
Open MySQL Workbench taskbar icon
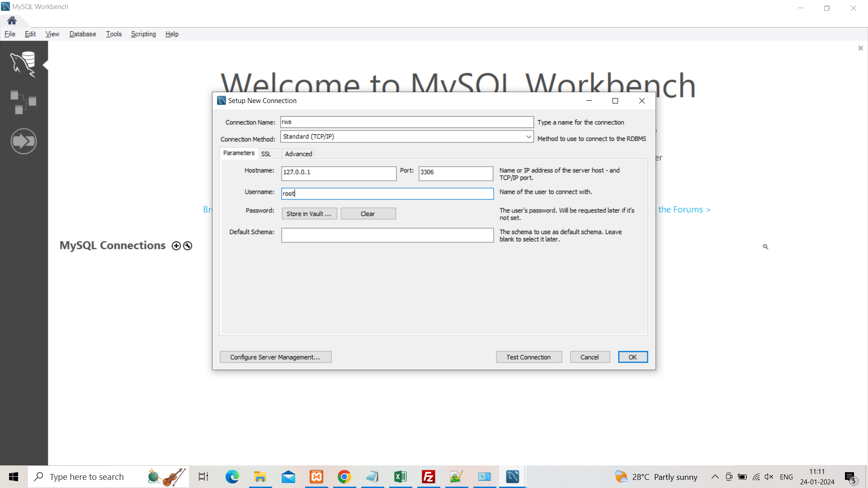513,477
